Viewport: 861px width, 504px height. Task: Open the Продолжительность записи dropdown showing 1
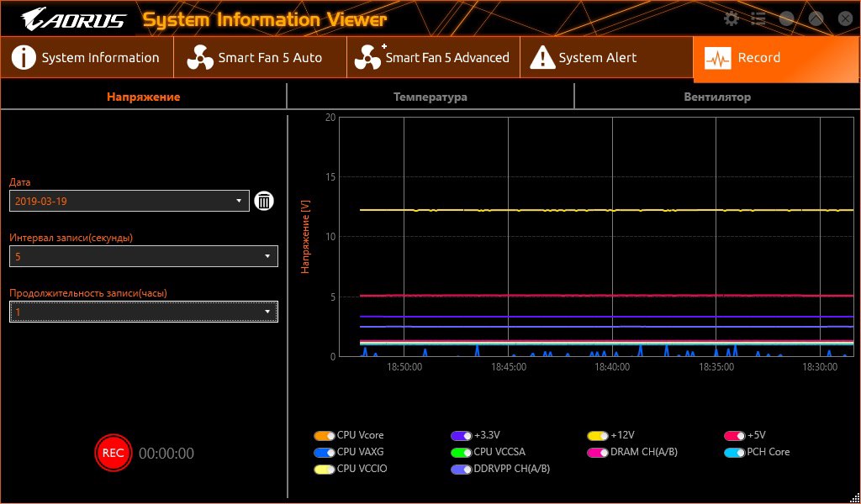pyautogui.click(x=144, y=312)
